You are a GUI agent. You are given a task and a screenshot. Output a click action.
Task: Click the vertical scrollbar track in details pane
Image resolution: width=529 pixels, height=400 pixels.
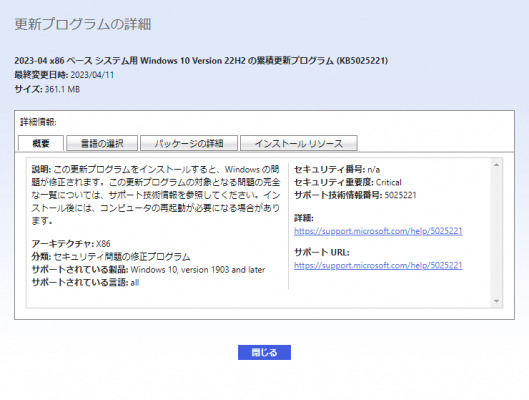click(496, 233)
